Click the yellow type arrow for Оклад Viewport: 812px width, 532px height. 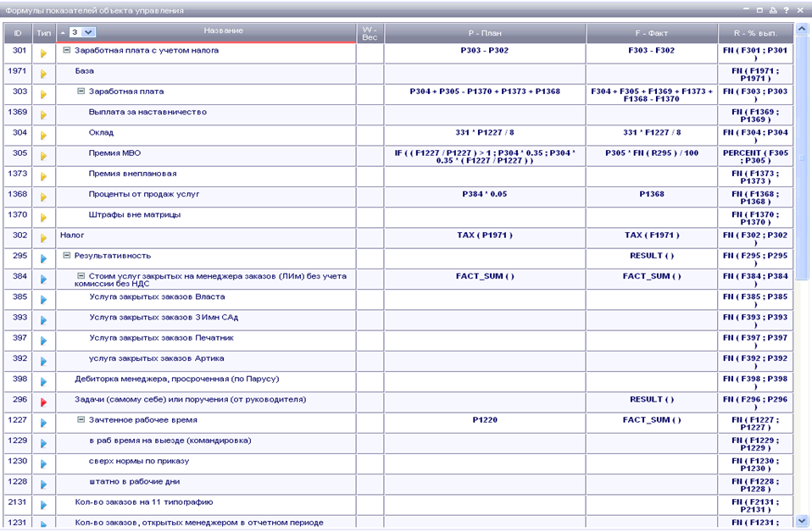tap(43, 136)
